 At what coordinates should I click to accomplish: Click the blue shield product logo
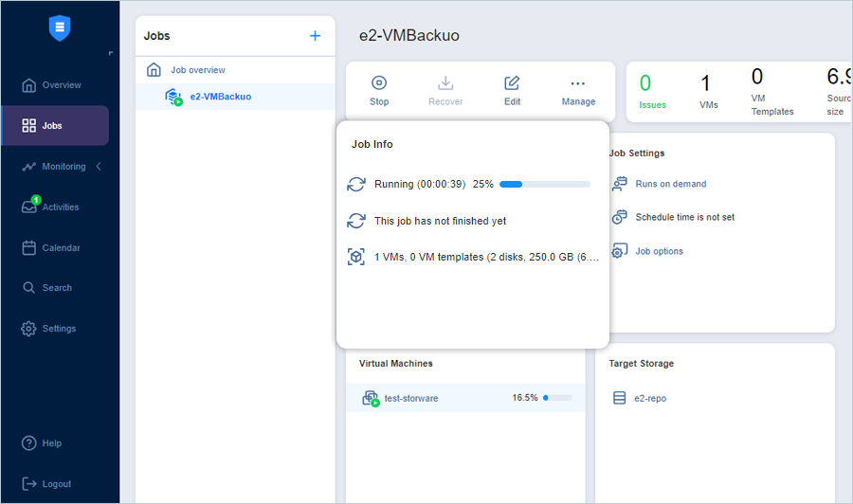click(x=60, y=27)
